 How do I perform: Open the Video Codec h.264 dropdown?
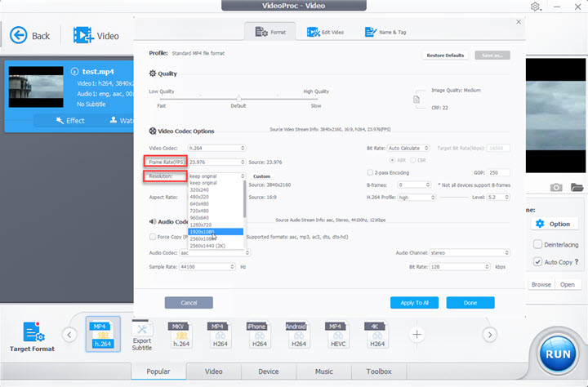pyautogui.click(x=216, y=148)
